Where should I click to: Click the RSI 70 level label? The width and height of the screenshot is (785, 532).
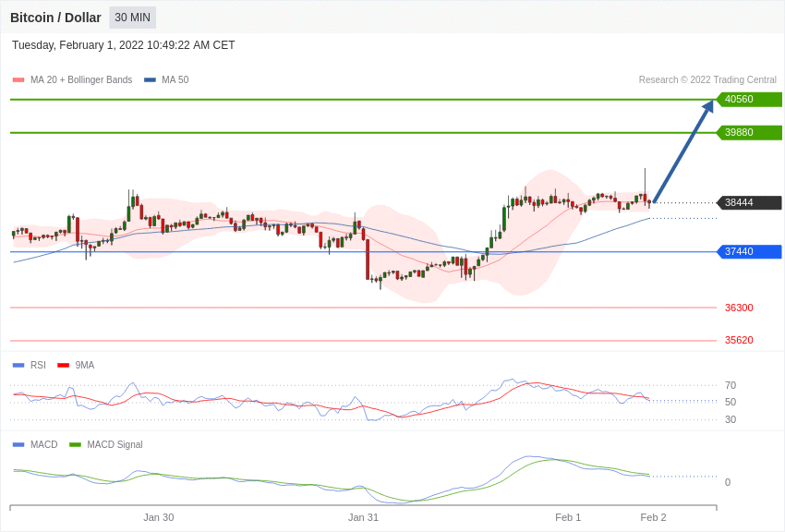[x=731, y=385]
